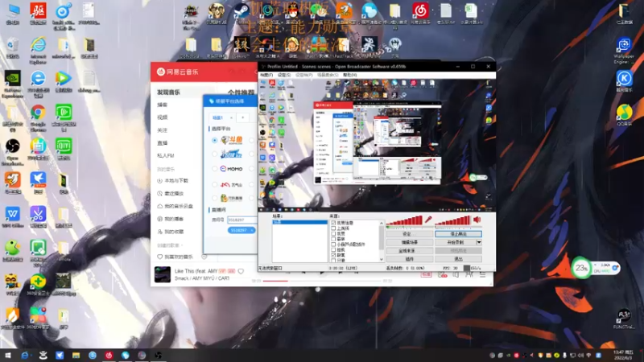Open the NVIDIA GeForce Experience desktop icon
The width and height of the screenshot is (644, 362).
(13, 82)
